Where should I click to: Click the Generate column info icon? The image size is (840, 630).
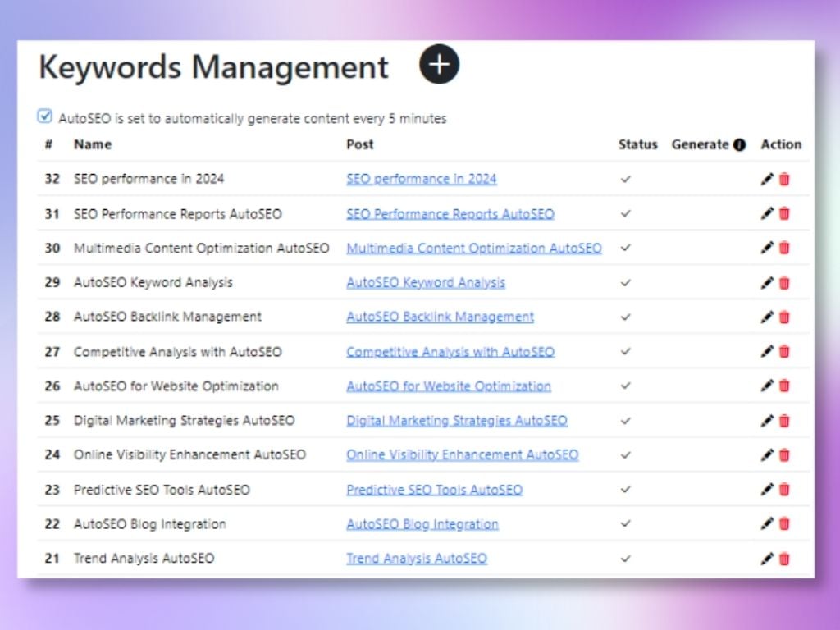(x=740, y=145)
